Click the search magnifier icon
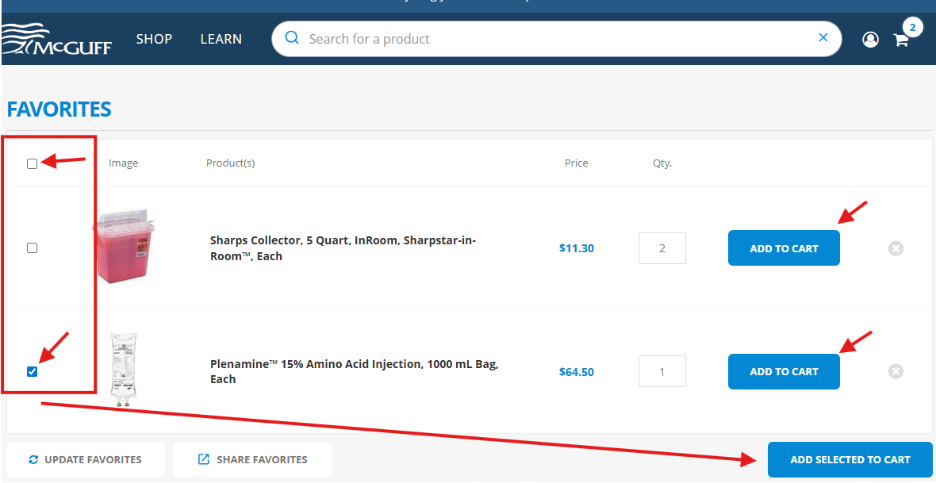The image size is (936, 483). click(292, 38)
